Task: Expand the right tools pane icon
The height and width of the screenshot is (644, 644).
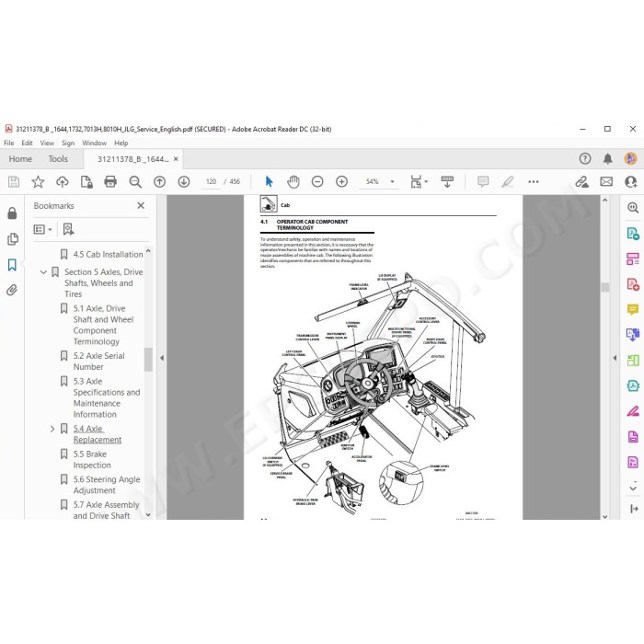Action: 634,510
